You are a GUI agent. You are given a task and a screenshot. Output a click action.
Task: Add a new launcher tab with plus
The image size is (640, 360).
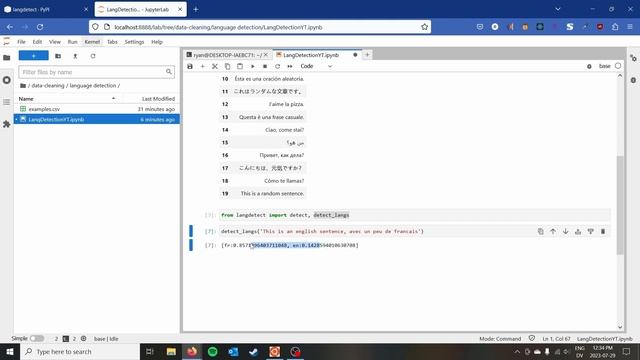367,55
